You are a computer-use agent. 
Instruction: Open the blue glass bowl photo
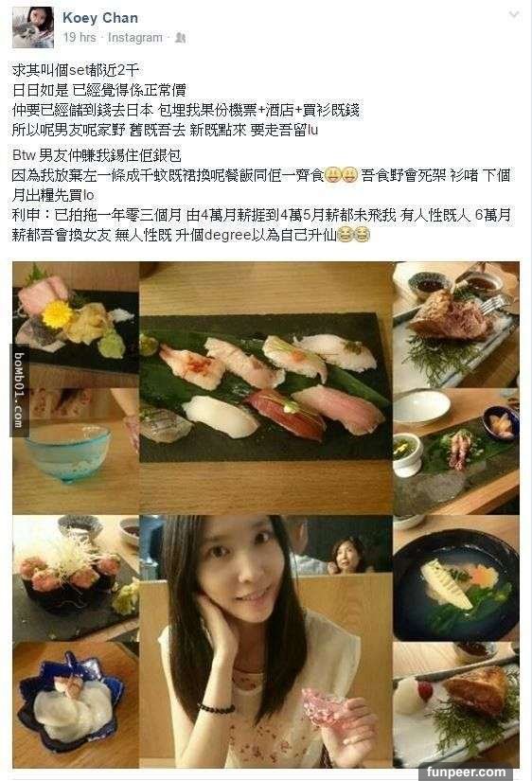pyautogui.click(x=75, y=452)
